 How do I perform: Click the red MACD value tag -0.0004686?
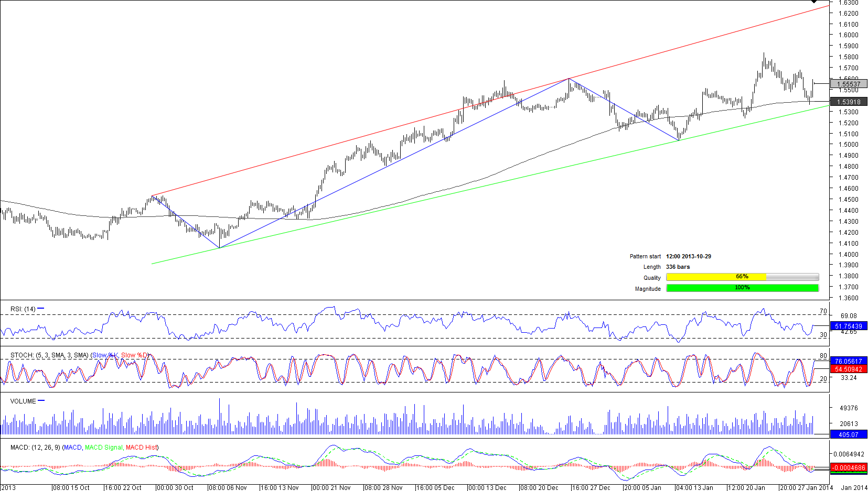[849, 468]
